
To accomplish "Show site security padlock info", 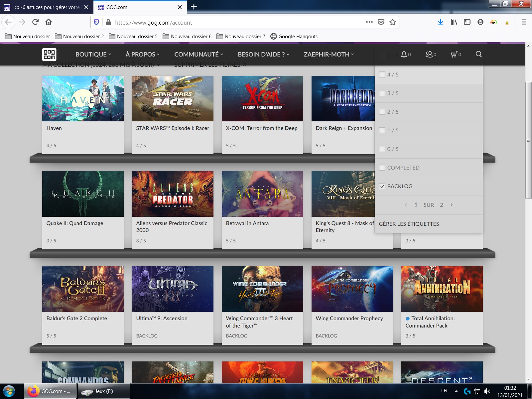I will point(108,22).
